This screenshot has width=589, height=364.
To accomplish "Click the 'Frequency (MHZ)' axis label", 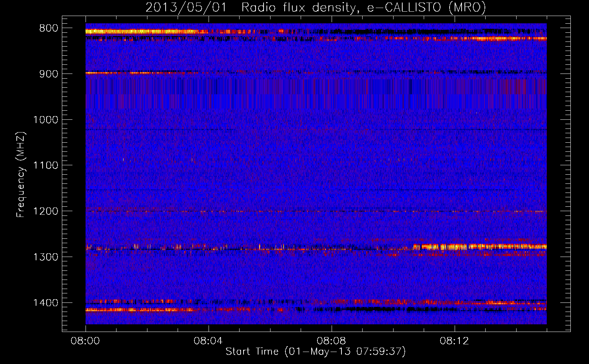I will [21, 174].
